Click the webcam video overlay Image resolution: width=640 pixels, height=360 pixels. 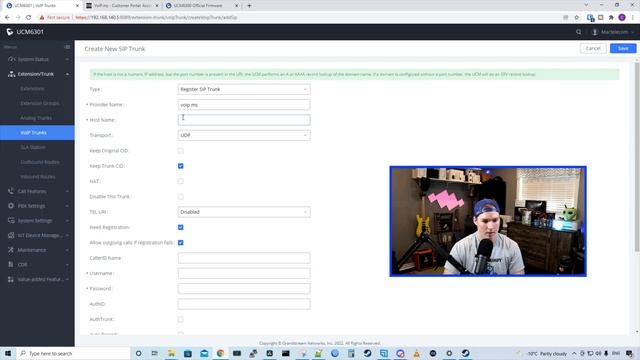pos(488,221)
